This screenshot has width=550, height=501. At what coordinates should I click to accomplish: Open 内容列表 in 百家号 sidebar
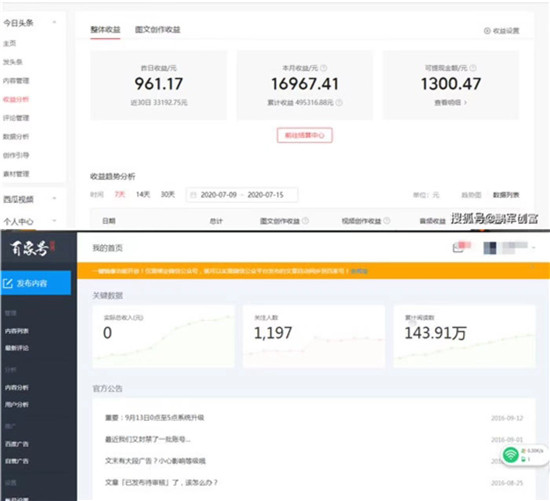point(17,331)
